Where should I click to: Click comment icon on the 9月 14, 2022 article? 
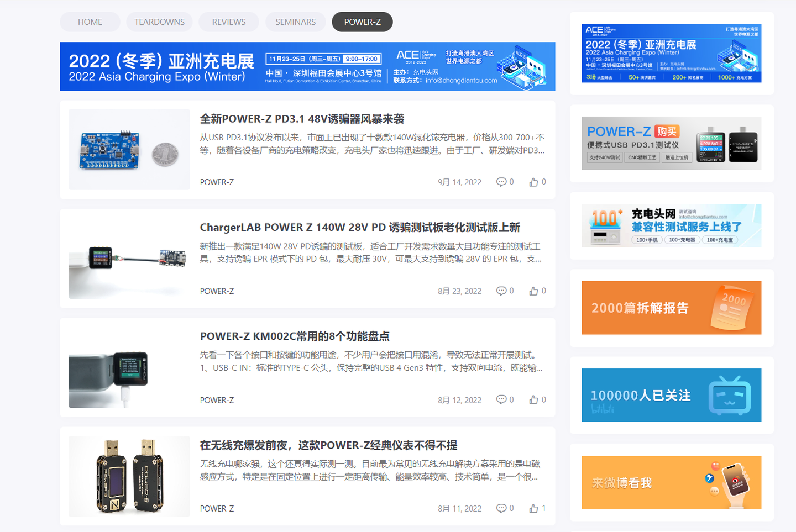(501, 182)
